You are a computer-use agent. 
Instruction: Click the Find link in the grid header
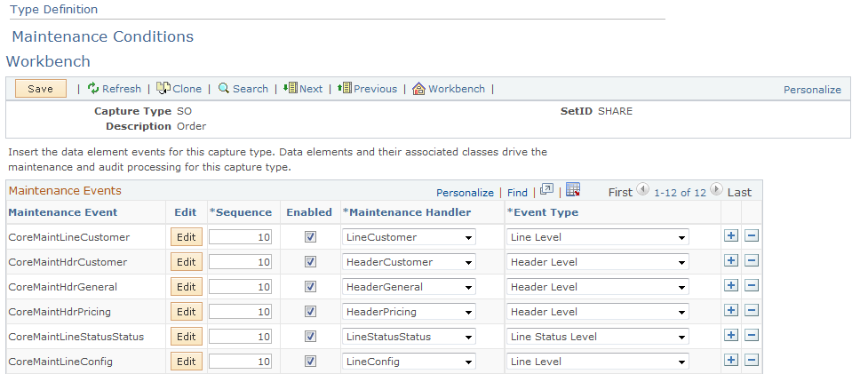517,192
